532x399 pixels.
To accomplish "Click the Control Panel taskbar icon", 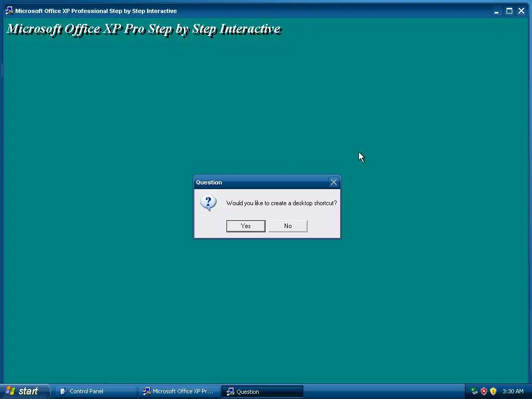I will 63,391.
